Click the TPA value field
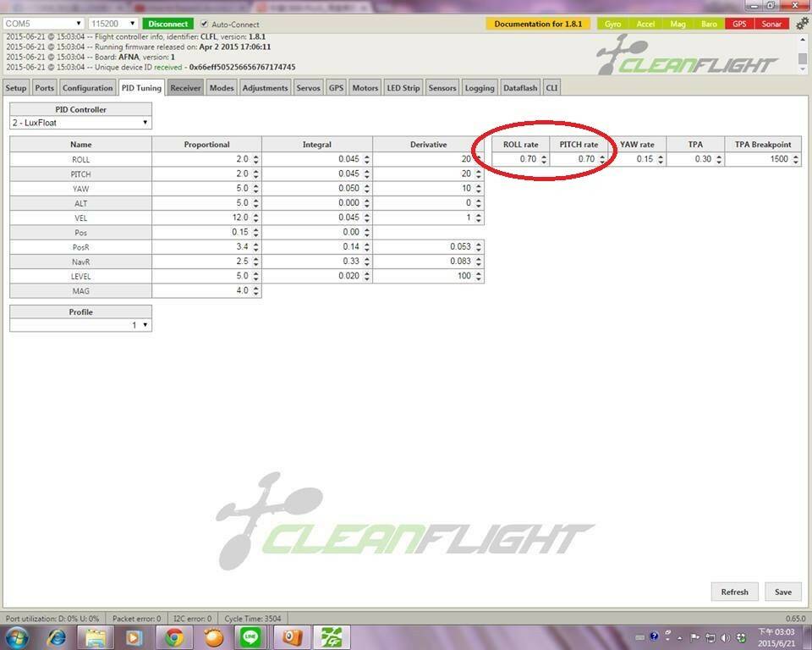The width and height of the screenshot is (812, 650). pyautogui.click(x=695, y=159)
